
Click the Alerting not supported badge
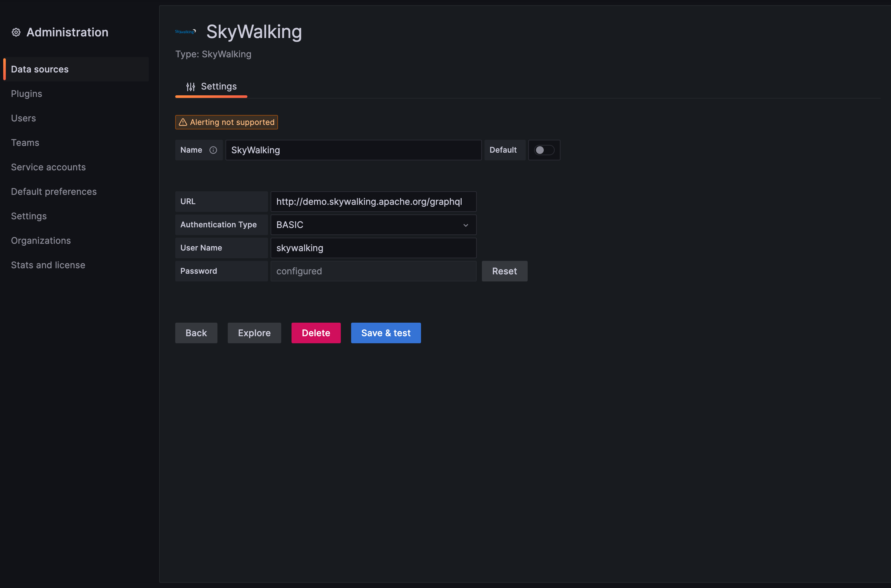[226, 122]
